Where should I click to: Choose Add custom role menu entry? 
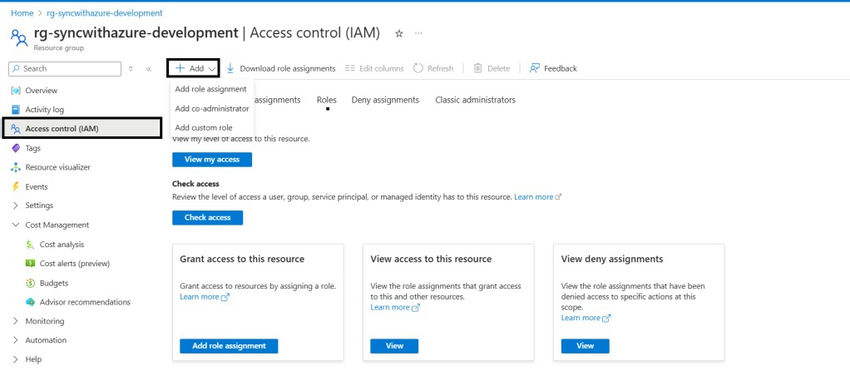click(203, 128)
